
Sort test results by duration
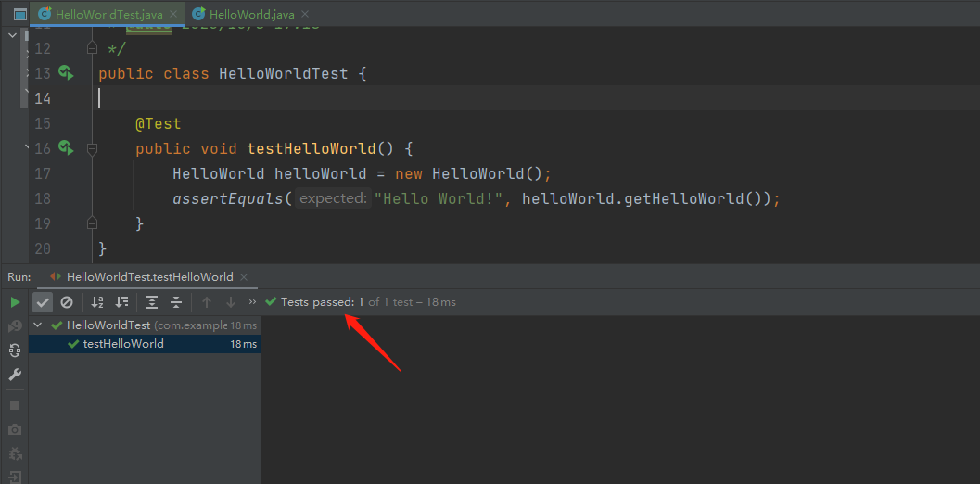(121, 302)
